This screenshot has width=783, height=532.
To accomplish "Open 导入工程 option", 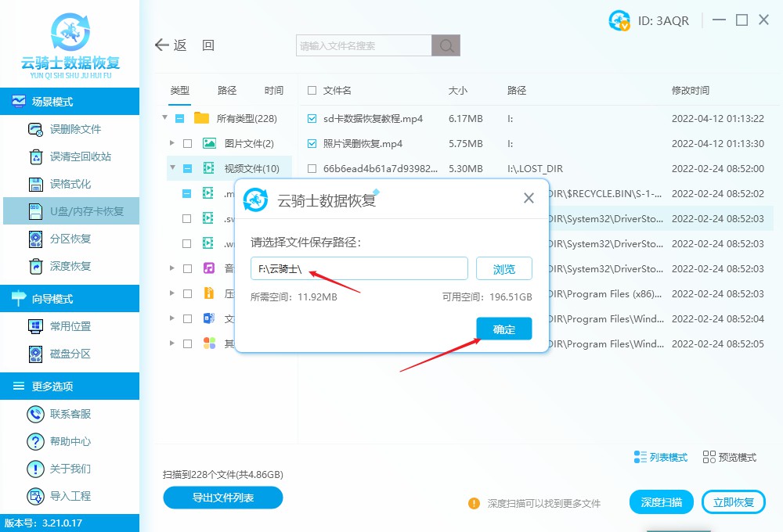I will tap(70, 495).
